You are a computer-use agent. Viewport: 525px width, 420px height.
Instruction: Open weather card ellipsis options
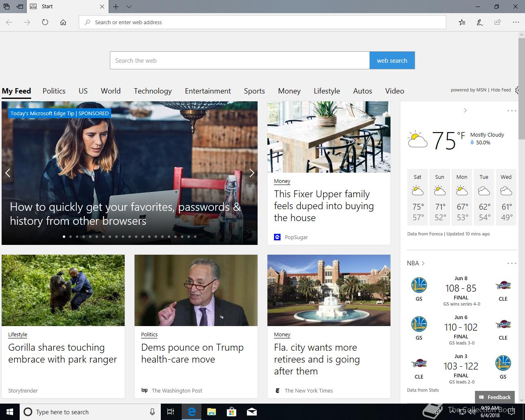tap(511, 111)
